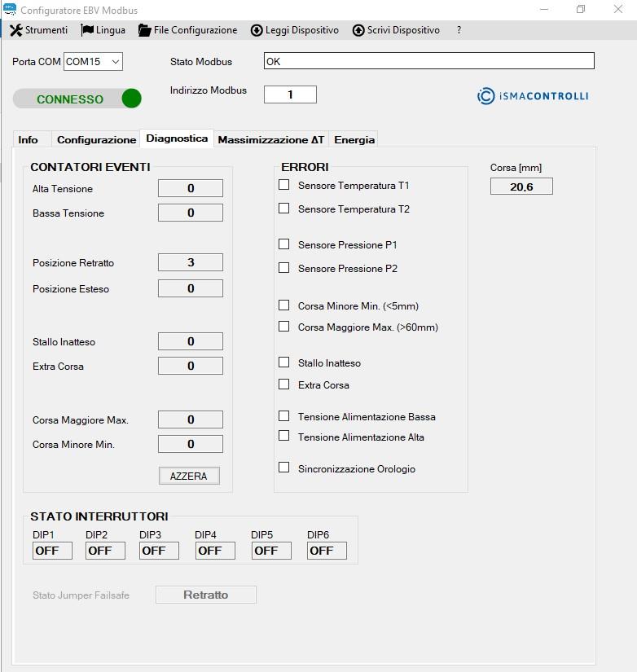Click the Lingua flag icon
The height and width of the screenshot is (672, 637).
click(87, 30)
